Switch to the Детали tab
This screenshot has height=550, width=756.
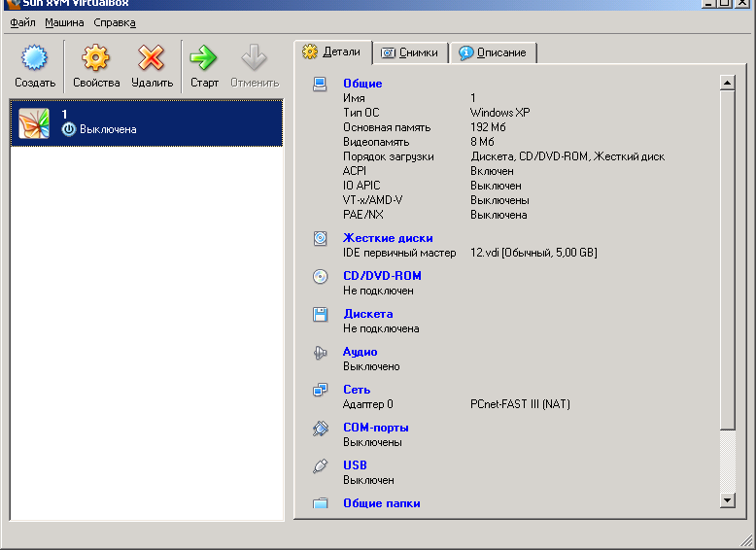coord(333,52)
